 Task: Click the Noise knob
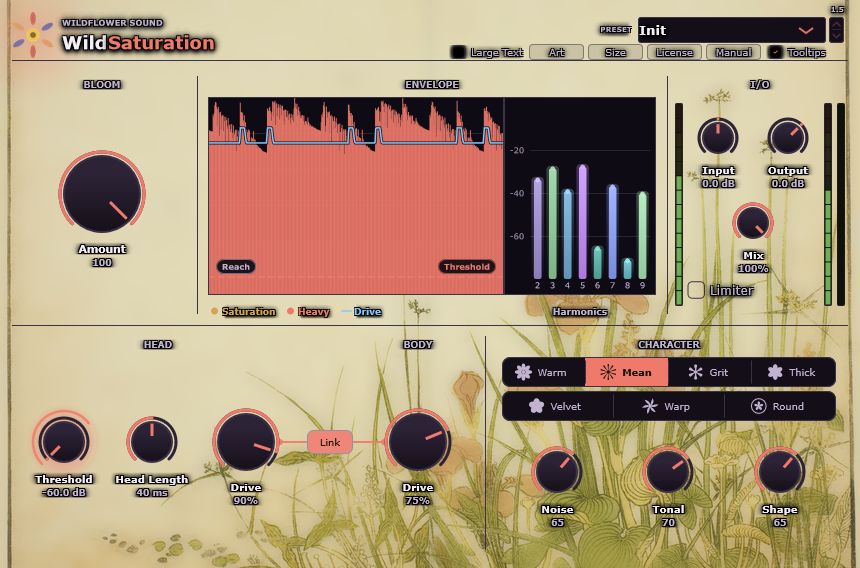click(x=557, y=471)
